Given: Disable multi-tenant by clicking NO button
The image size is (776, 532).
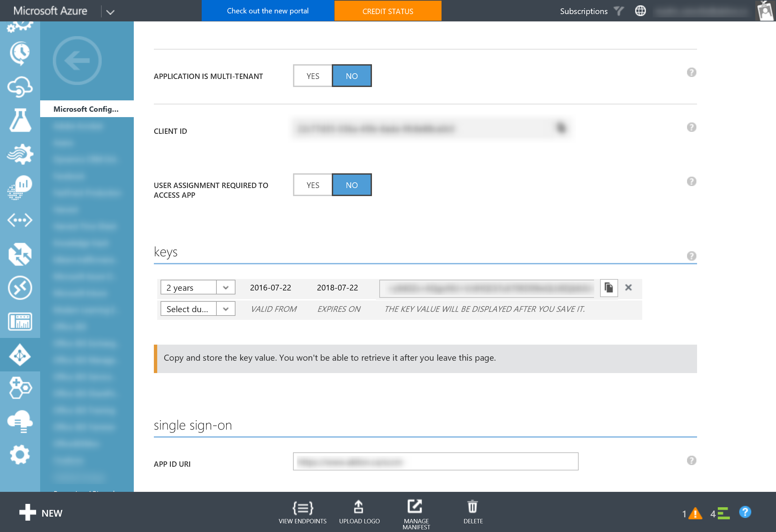Looking at the screenshot, I should (352, 76).
